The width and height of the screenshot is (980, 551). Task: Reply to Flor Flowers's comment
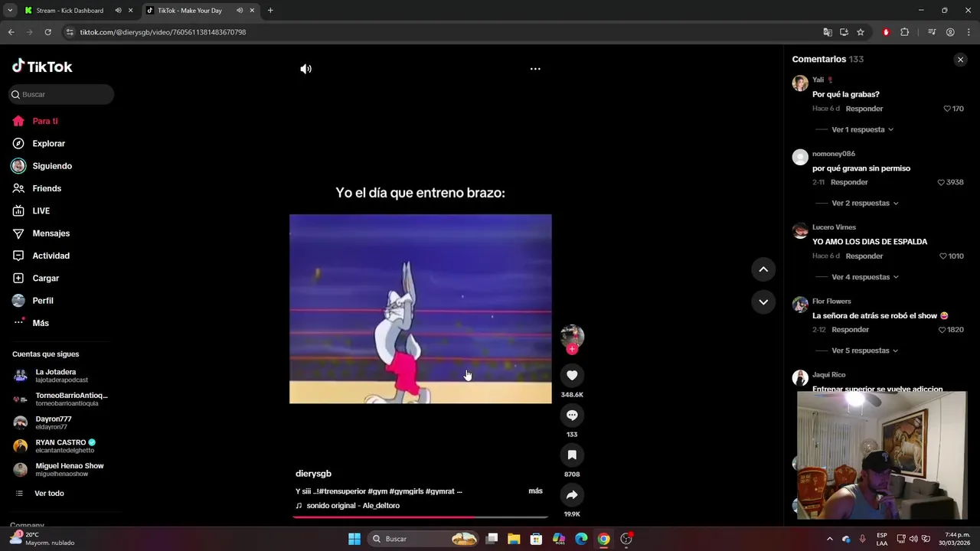(x=850, y=330)
